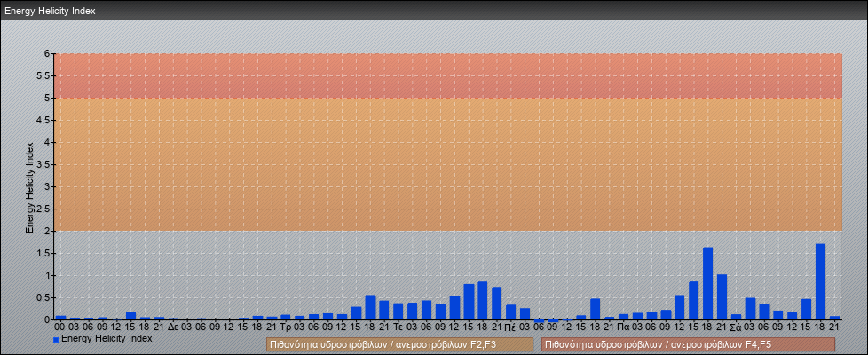Viewport: 868px width, 355px height.
Task: Toggle the Energy Helicity Index legend label
Action: [x=107, y=338]
